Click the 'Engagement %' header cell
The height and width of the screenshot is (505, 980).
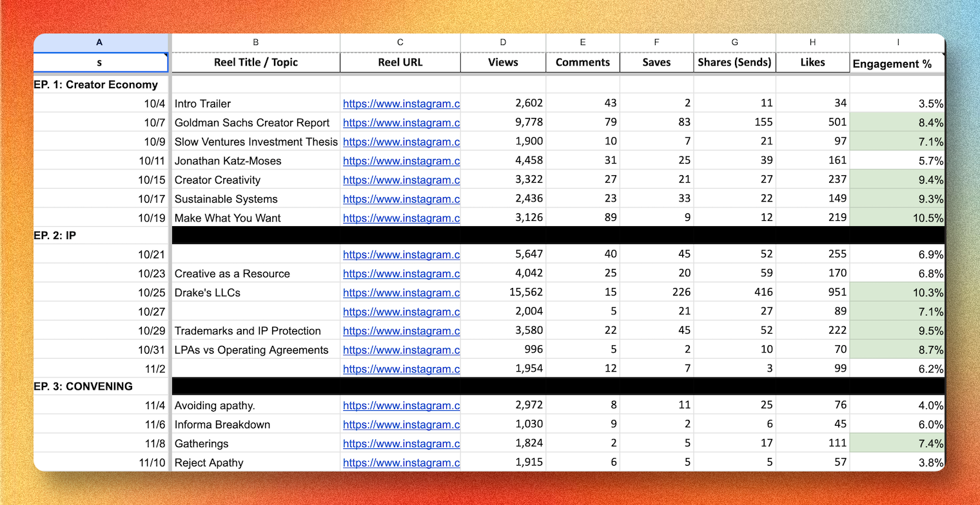897,64
